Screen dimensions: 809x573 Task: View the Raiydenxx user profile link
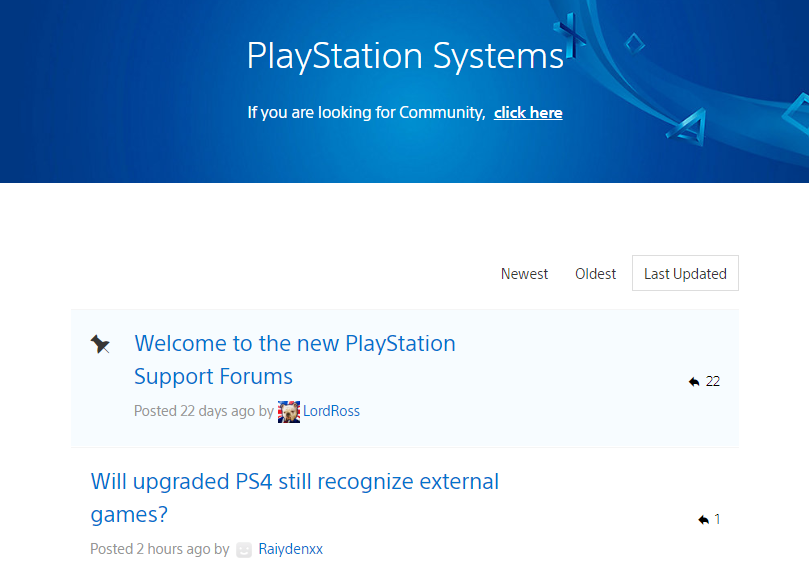click(290, 549)
